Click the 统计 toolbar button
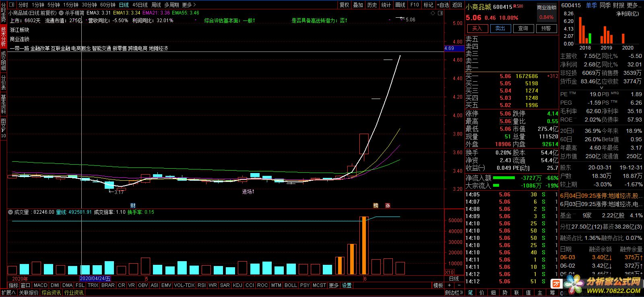The width and height of the screenshot is (644, 297). tap(386, 5)
